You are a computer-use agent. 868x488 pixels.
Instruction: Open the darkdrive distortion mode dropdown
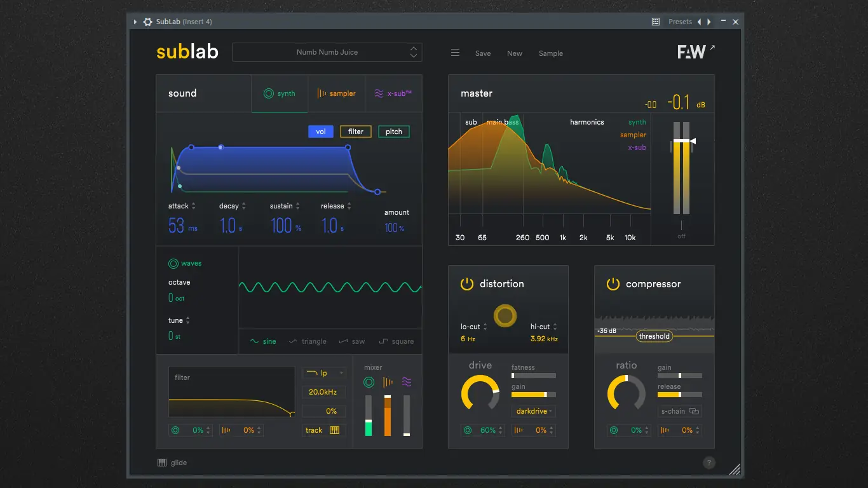pyautogui.click(x=533, y=411)
